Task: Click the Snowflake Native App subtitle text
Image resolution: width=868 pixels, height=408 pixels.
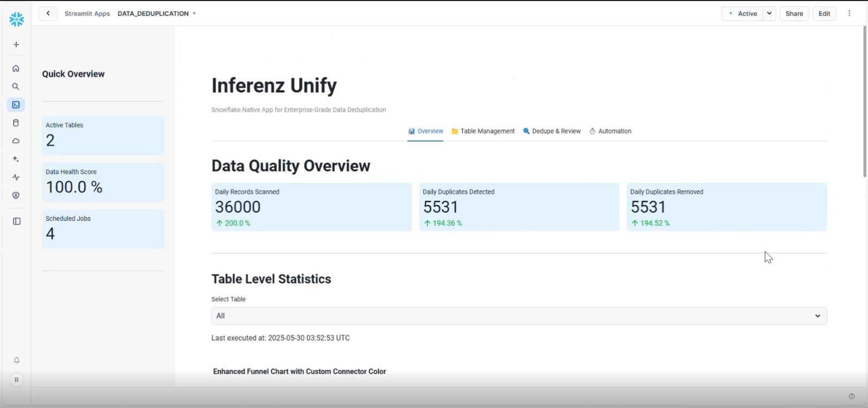Action: coord(298,110)
